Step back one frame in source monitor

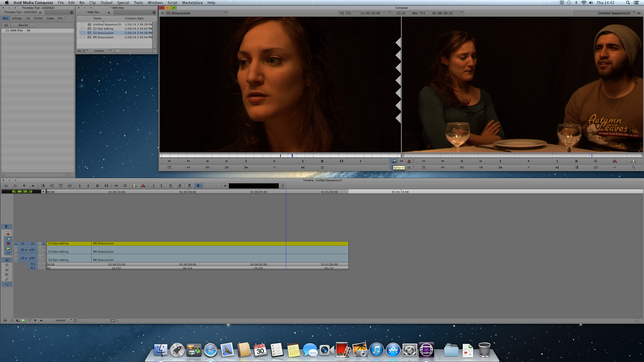tap(207, 161)
